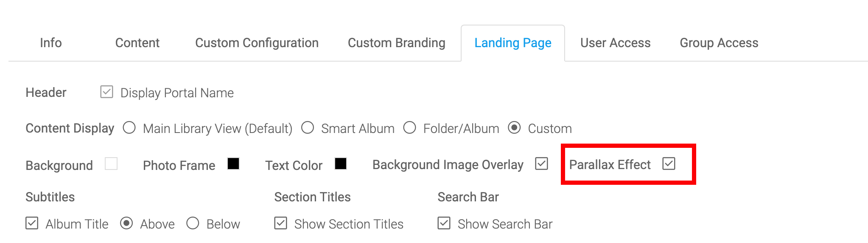
Task: Select Main Library View (Default) option
Action: point(129,128)
